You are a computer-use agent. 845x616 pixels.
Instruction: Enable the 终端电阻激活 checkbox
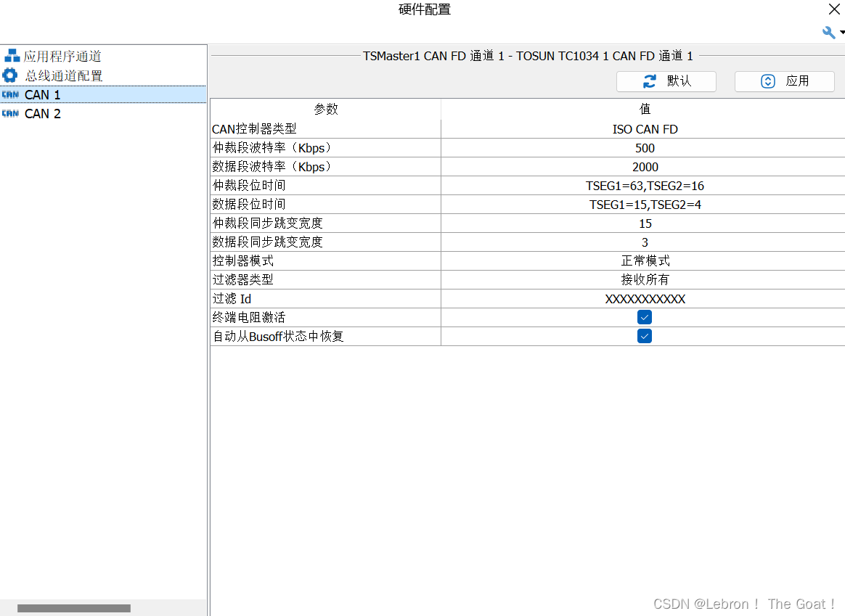coord(645,317)
